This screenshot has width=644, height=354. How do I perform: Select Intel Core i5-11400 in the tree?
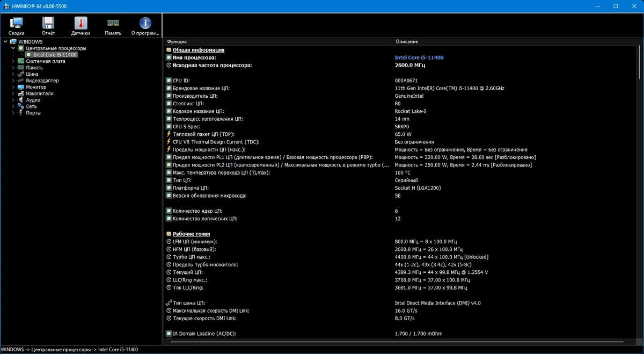click(55, 55)
